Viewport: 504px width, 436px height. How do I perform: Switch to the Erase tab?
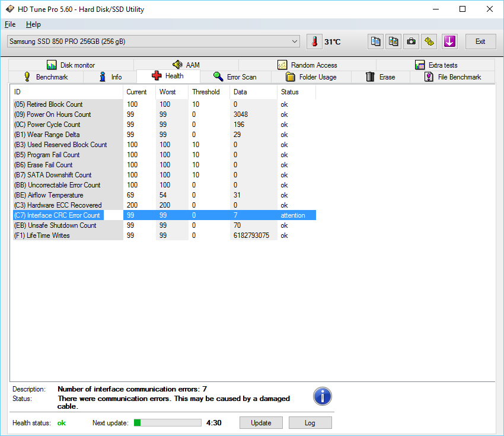coord(381,77)
